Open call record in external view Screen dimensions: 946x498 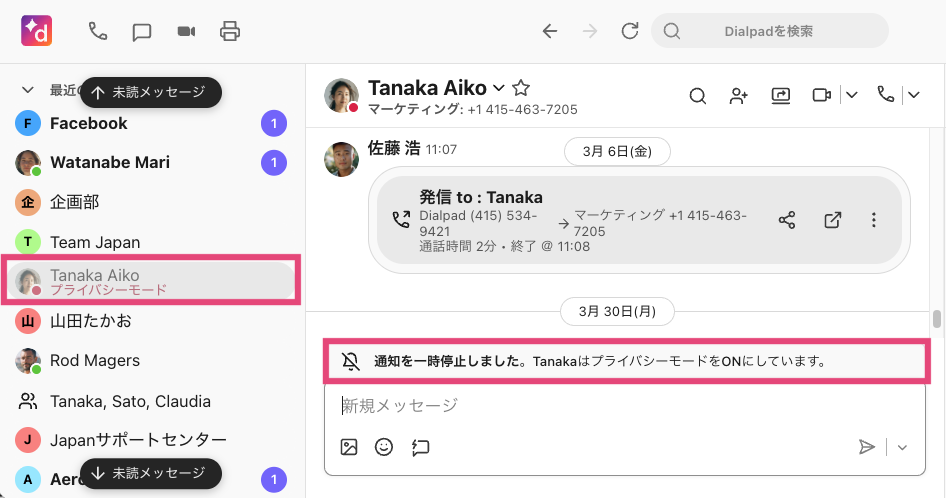click(x=832, y=220)
